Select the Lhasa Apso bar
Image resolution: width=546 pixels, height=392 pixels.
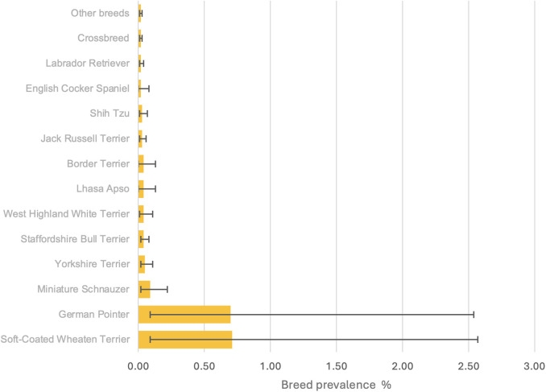pos(141,189)
